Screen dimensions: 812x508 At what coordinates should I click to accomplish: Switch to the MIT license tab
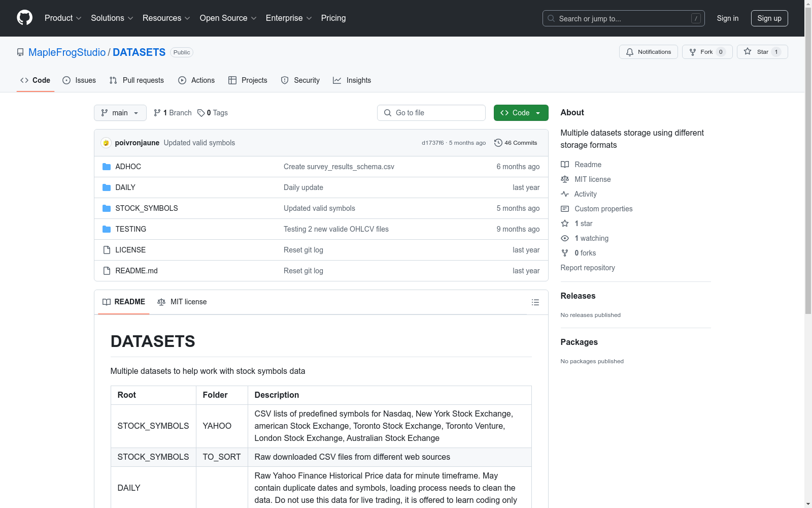(x=182, y=302)
